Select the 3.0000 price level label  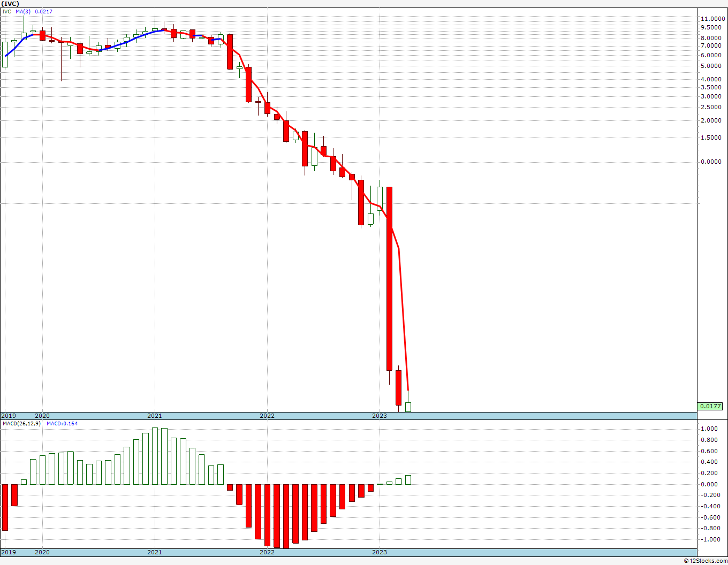pos(711,96)
